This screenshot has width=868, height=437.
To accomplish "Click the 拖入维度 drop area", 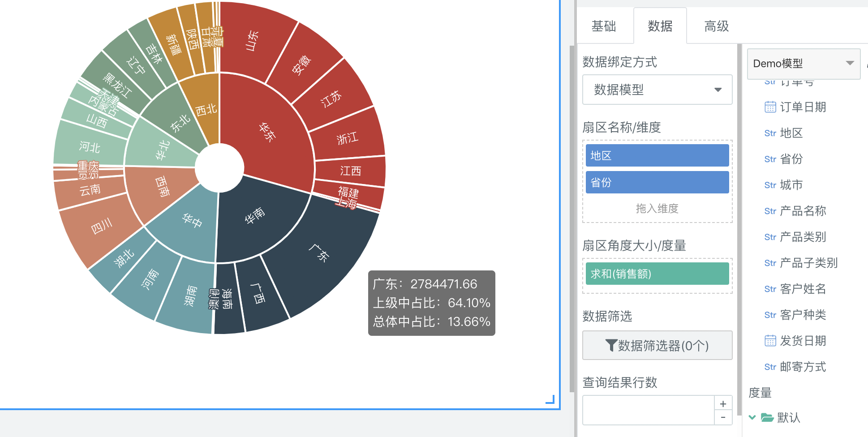I will 657,208.
